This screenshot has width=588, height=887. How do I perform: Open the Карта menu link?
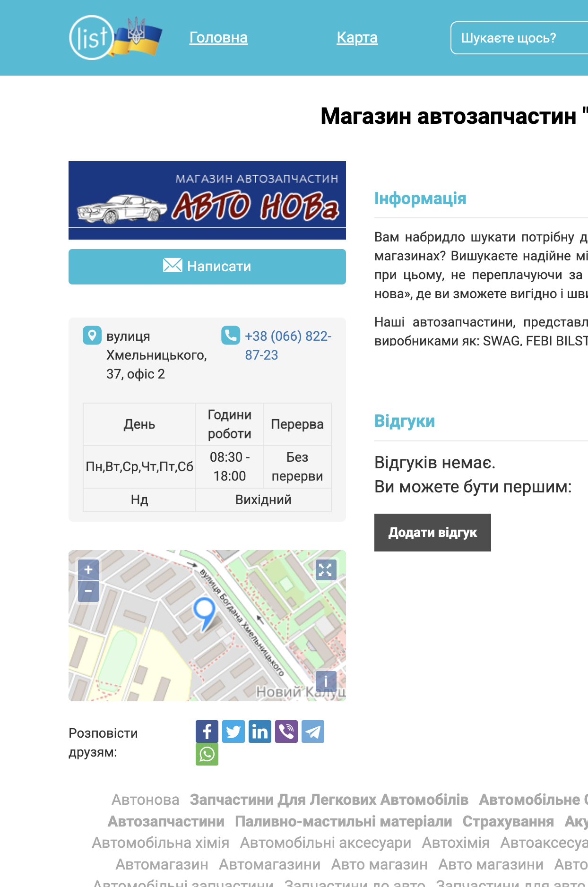pos(357,37)
